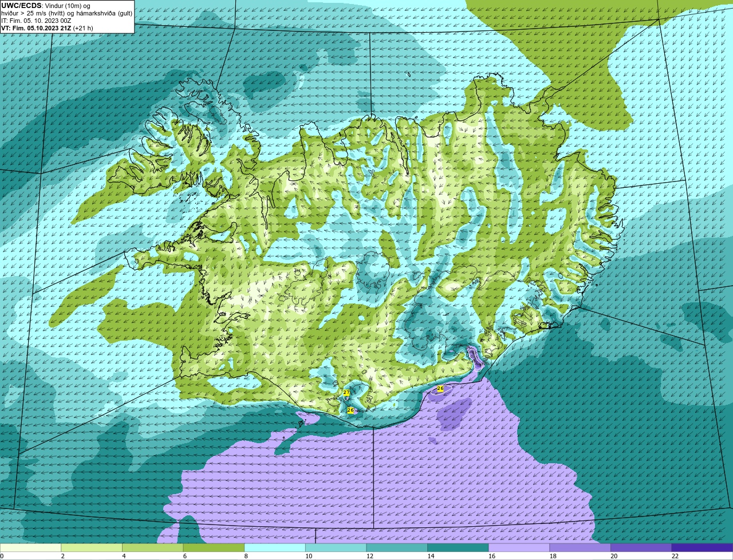Click the legend scale value "2"

click(62, 556)
